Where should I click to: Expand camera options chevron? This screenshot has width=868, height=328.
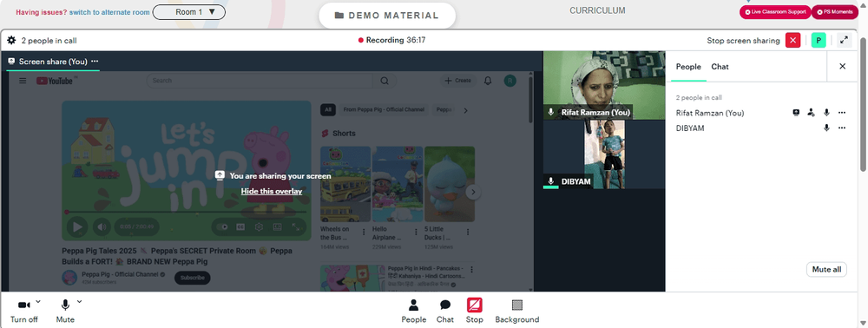(x=38, y=301)
